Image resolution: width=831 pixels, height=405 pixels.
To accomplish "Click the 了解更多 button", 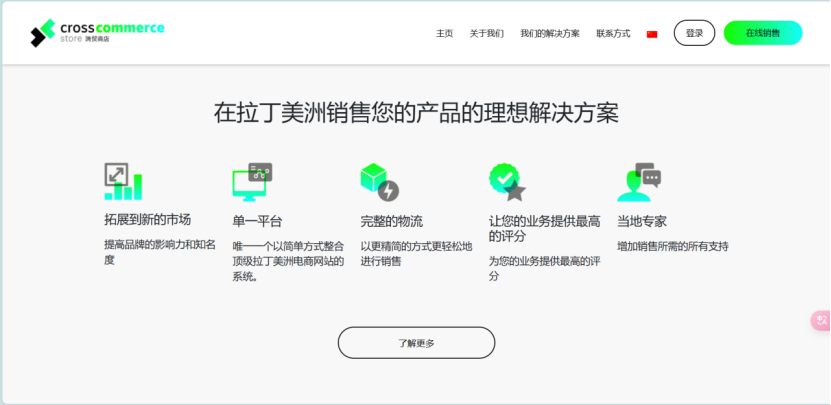I will (x=417, y=343).
